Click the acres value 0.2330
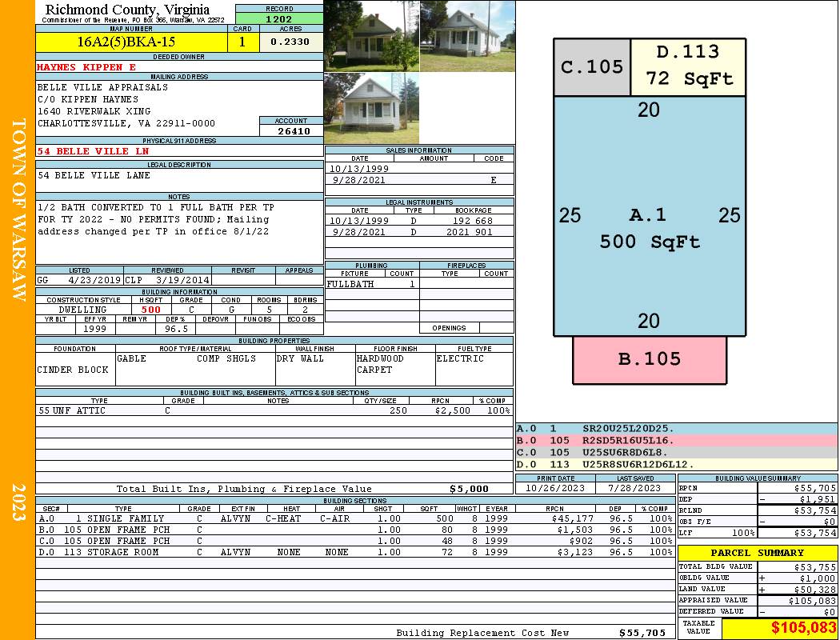The width and height of the screenshot is (840, 640). 291,42
